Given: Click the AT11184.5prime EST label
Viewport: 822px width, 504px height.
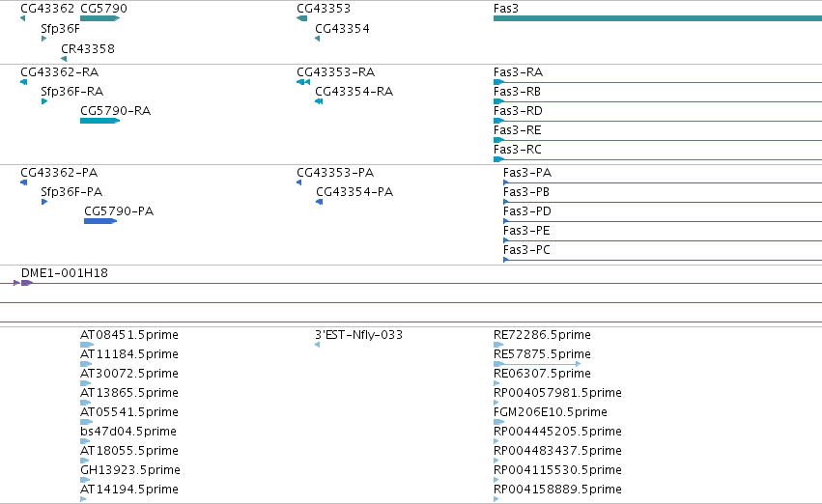Looking at the screenshot, I should pyautogui.click(x=129, y=354).
